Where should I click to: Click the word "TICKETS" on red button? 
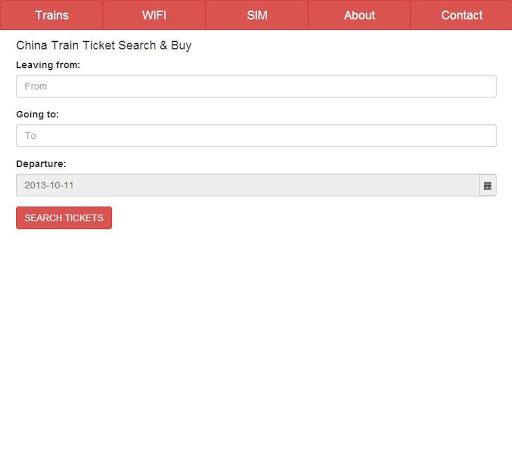[x=84, y=218]
